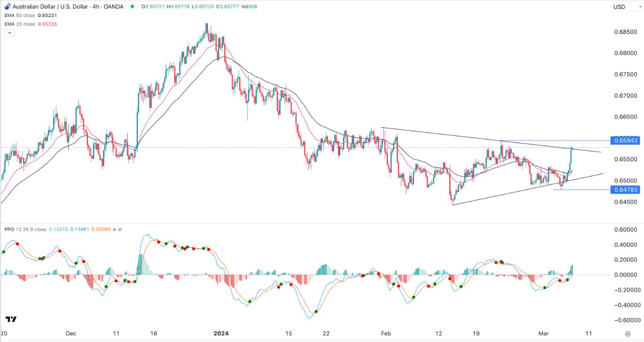Click the green data status dot
This screenshot has width=644, height=342.
(132, 7)
